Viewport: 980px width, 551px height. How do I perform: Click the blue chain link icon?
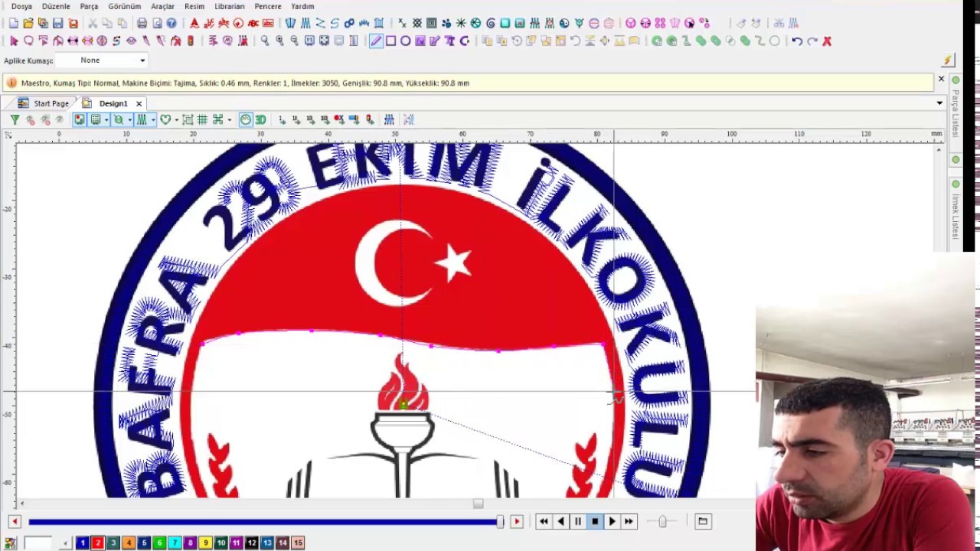tap(349, 24)
